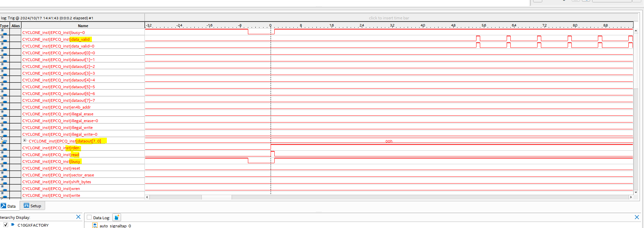Click the type icon of reset row
This screenshot has height=228, width=644.
click(x=4, y=168)
